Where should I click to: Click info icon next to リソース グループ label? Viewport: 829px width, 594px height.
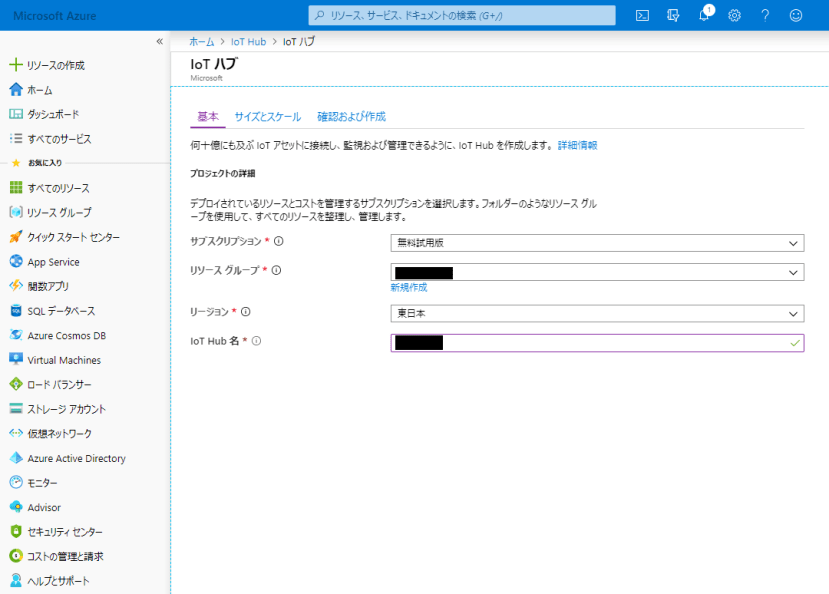277,270
